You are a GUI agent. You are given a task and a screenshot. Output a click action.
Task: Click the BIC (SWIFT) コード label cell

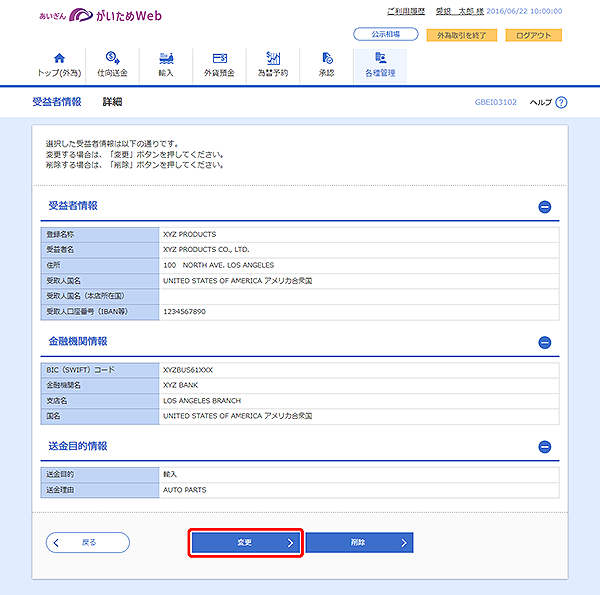coord(100,370)
